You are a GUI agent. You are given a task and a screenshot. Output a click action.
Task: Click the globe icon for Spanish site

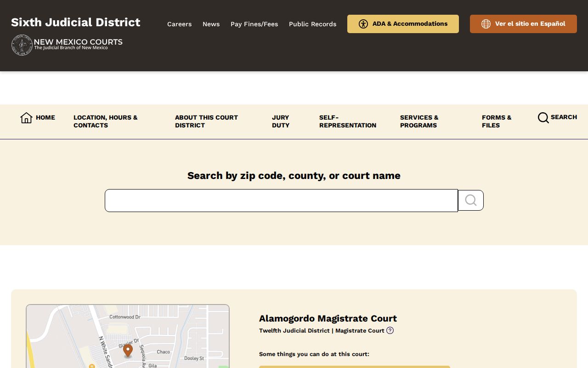pyautogui.click(x=486, y=24)
